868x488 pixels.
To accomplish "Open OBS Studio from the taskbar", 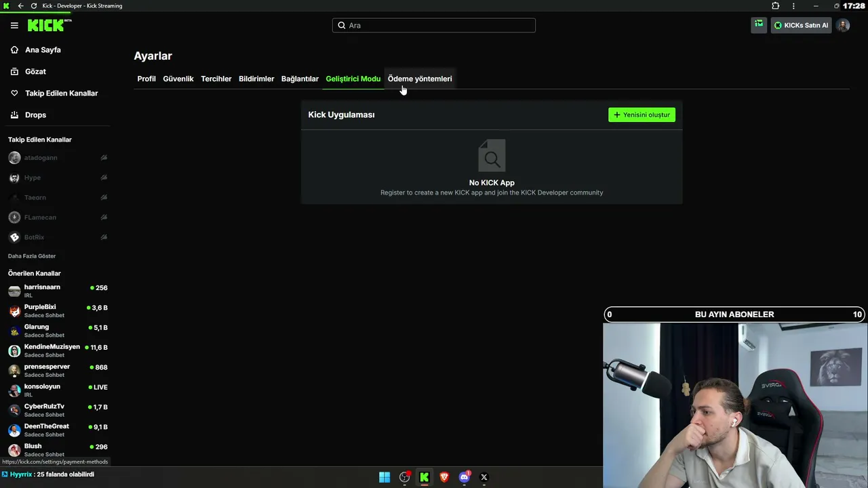I will [x=405, y=477].
